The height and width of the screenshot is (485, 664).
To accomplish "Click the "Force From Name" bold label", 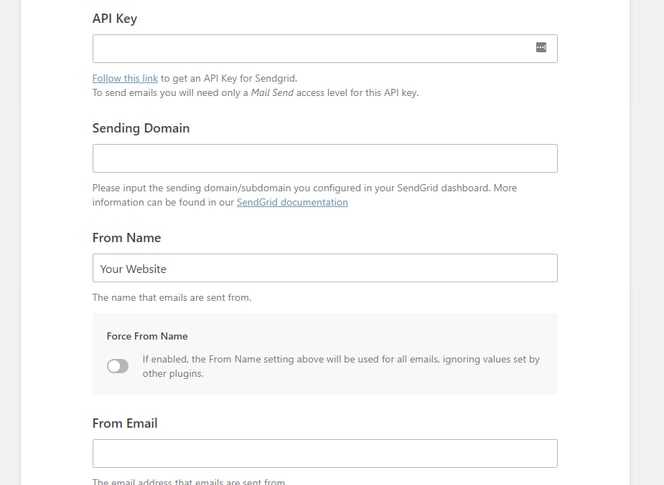I will pyautogui.click(x=147, y=336).
